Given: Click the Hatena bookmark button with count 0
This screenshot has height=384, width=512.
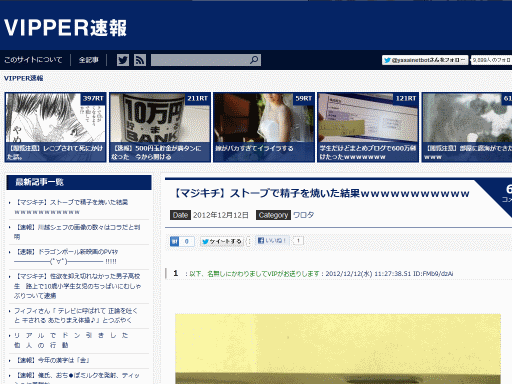Looking at the screenshot, I should coord(182,241).
